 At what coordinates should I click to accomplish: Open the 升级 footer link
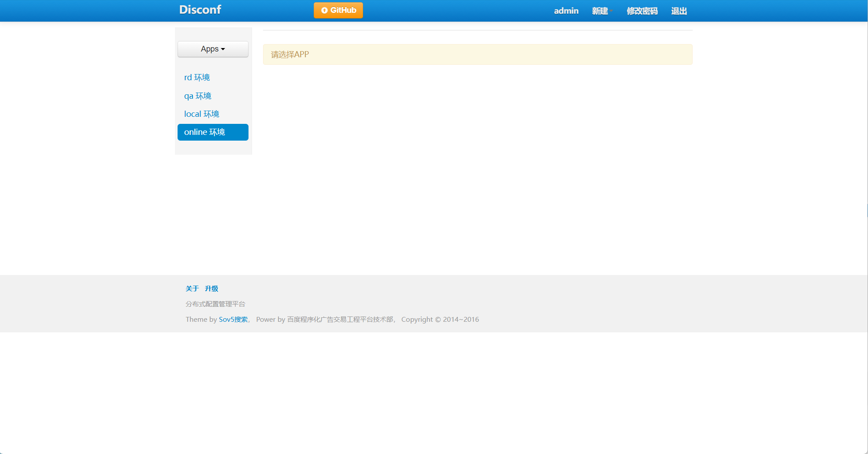coord(211,289)
